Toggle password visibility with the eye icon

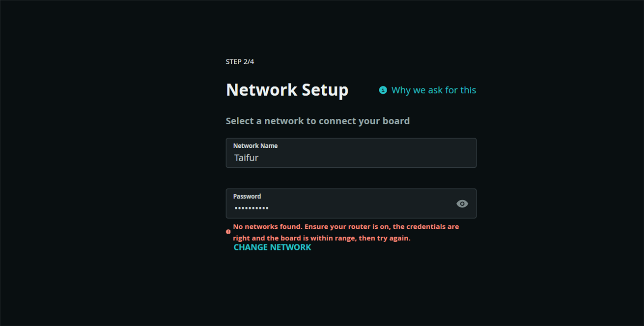click(462, 204)
